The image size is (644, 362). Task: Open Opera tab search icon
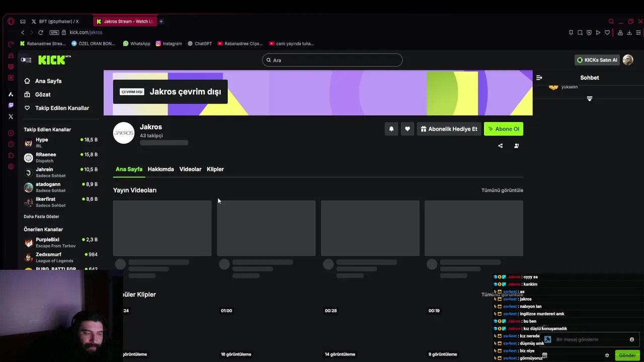click(x=611, y=22)
